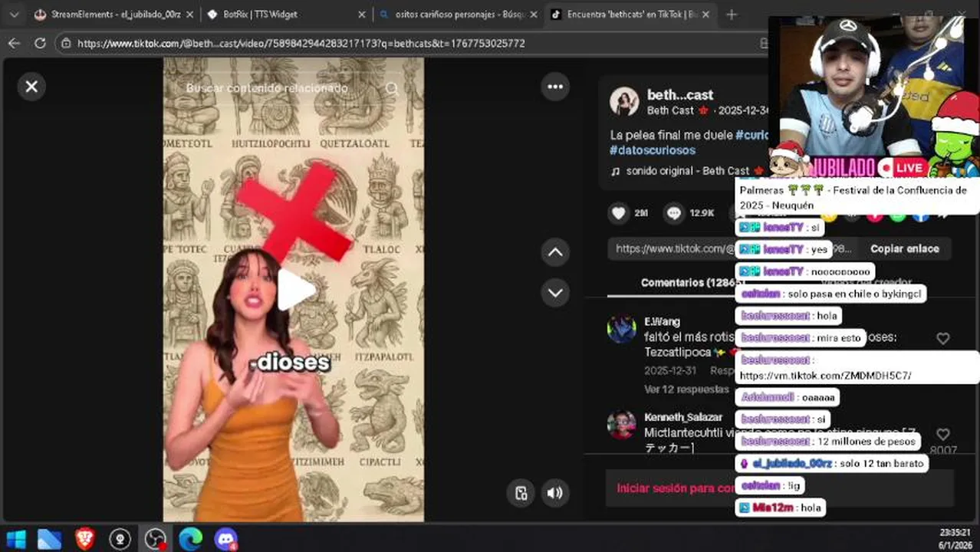Expand Ver 12 respuestas

[x=686, y=389]
